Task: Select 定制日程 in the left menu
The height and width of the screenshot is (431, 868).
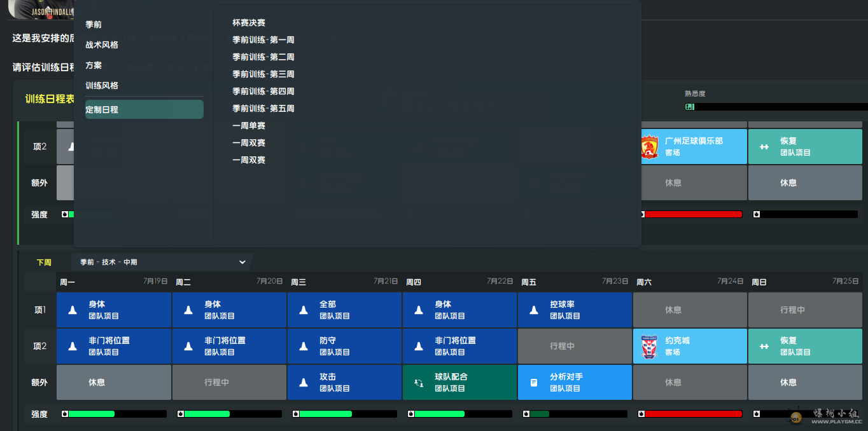Action: click(144, 109)
